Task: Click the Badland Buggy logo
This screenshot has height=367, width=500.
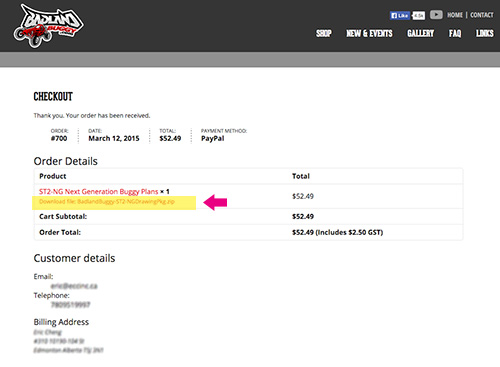Action: point(48,26)
